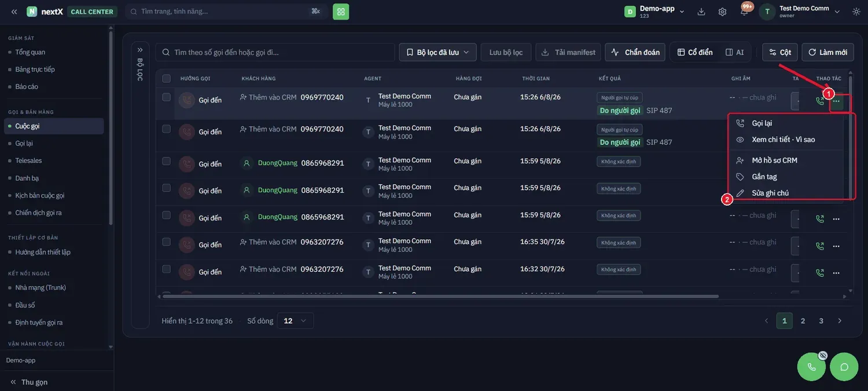Open settings via the gear icon
The image size is (868, 391).
pyautogui.click(x=723, y=12)
